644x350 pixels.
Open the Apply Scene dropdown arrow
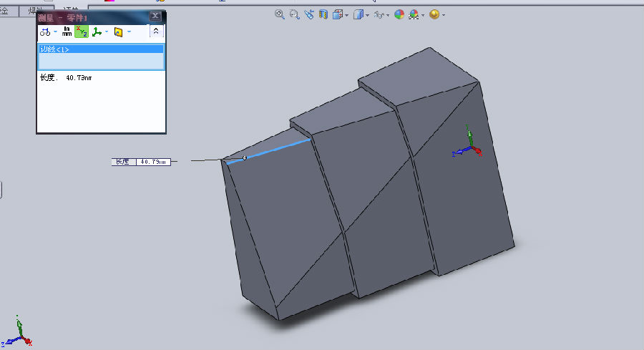click(423, 14)
